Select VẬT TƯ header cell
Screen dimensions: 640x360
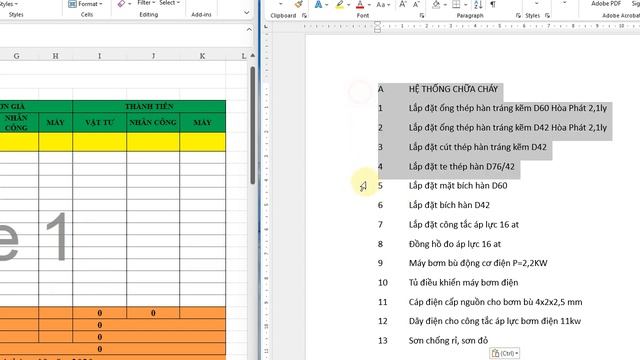click(100, 122)
